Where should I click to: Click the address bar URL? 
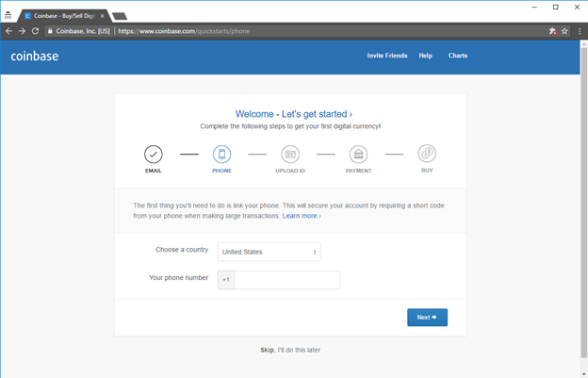(x=184, y=31)
